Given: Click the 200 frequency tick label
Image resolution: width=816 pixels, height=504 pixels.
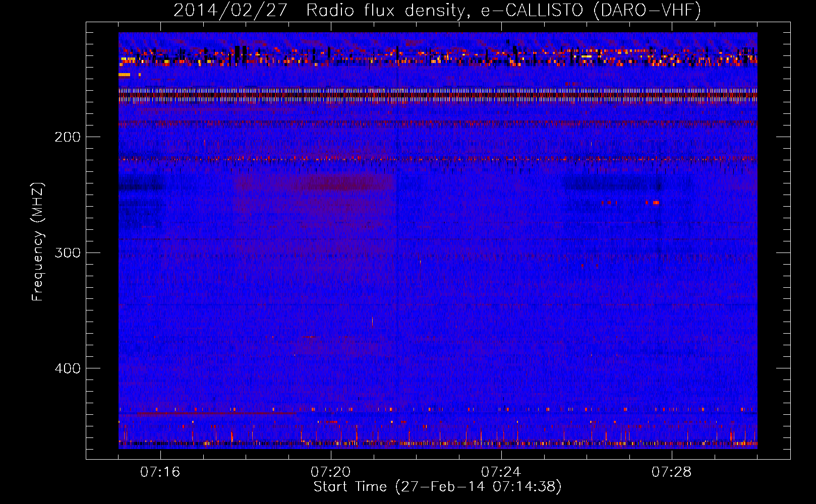Looking at the screenshot, I should click(68, 137).
